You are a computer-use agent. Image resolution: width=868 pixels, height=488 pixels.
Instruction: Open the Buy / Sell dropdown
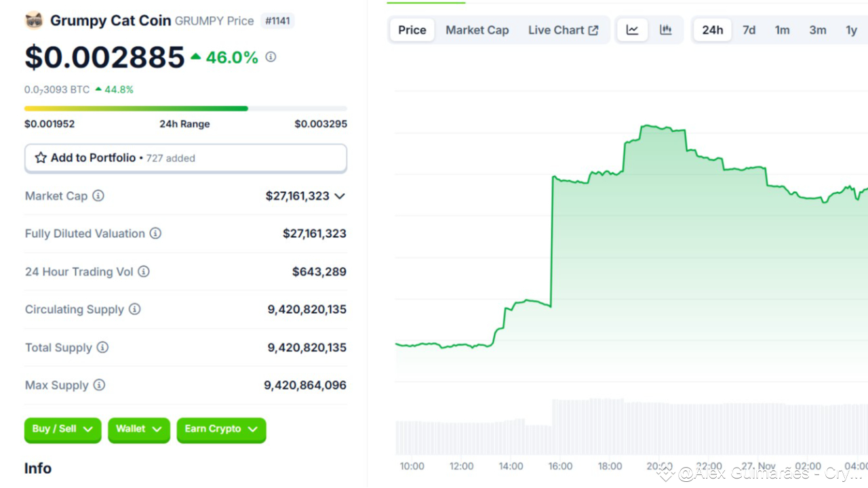pos(62,430)
